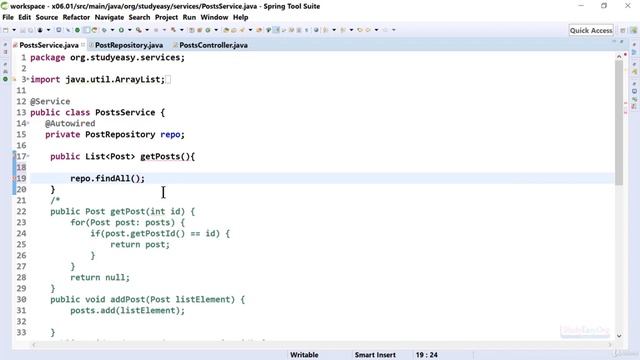Click 'package org.studyeasy.services;' on line 1

pos(107,58)
